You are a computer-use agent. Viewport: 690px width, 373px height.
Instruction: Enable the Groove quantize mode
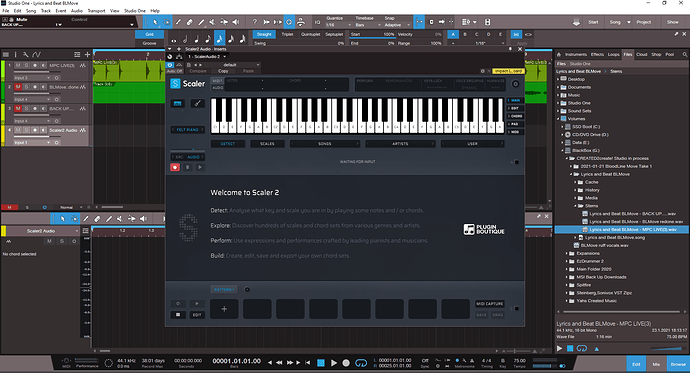tap(150, 43)
